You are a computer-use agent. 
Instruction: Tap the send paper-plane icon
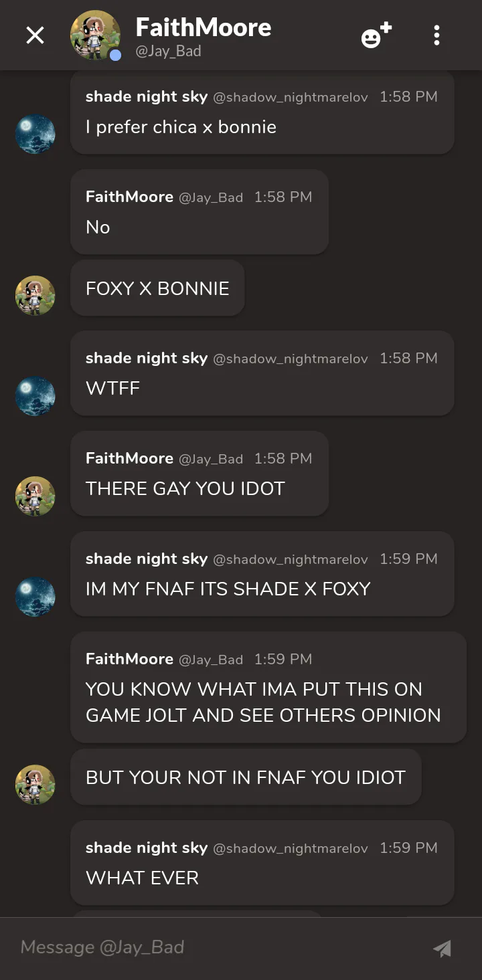pos(442,948)
